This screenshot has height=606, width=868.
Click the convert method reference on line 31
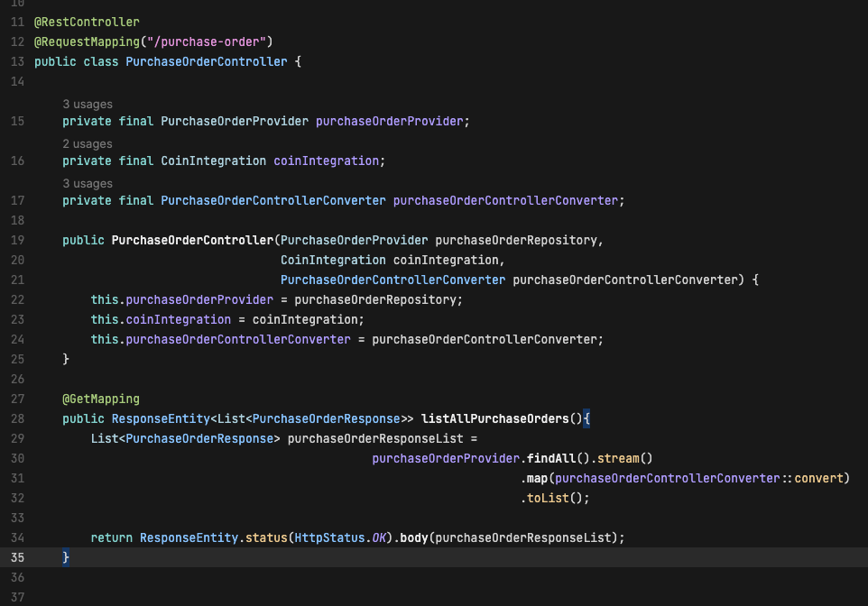[818, 479]
